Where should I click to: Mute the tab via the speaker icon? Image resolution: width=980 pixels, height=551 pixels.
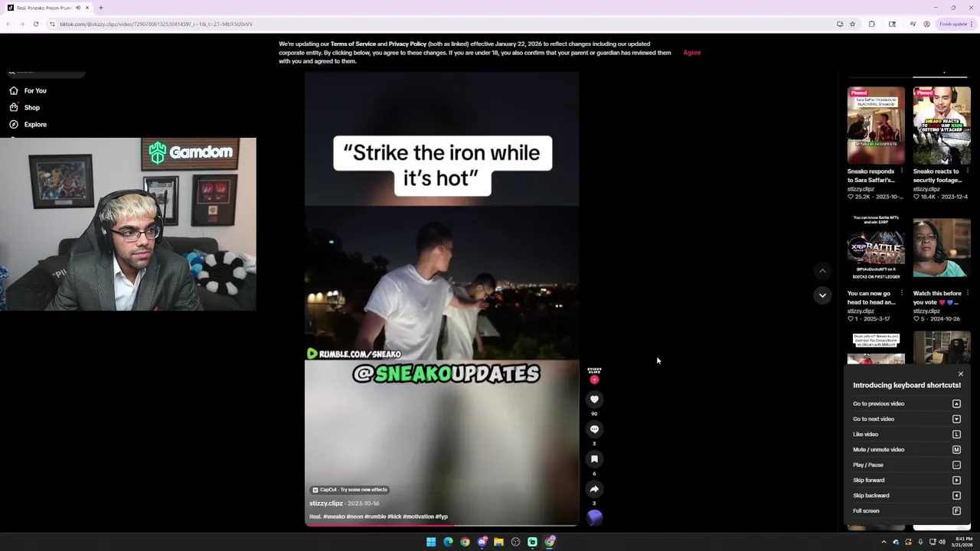pos(77,8)
